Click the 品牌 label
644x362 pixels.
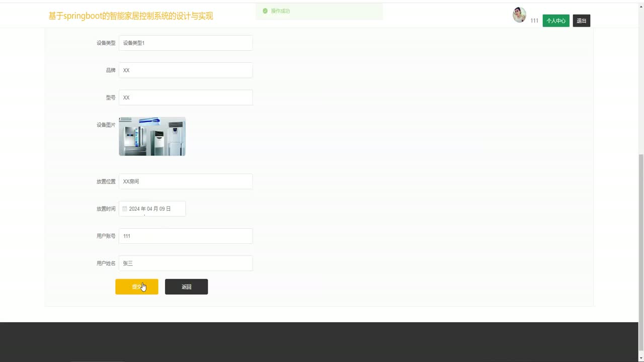(111, 70)
